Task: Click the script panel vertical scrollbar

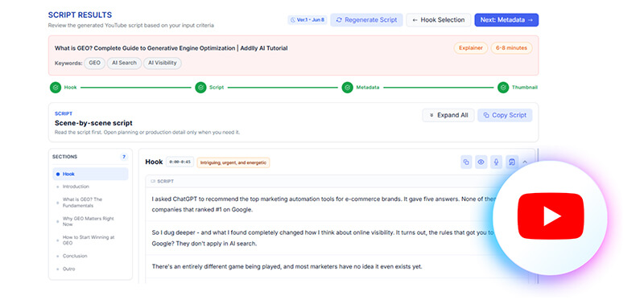Action: click(538, 216)
